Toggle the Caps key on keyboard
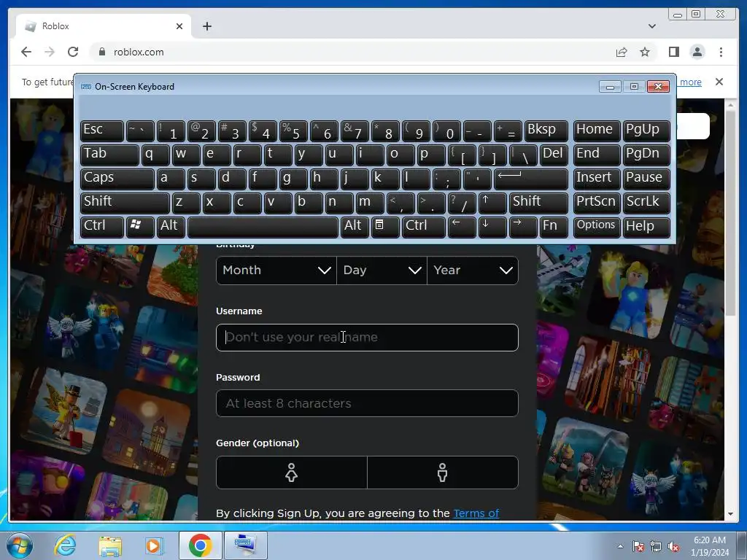This screenshot has height=560, width=747. (117, 179)
